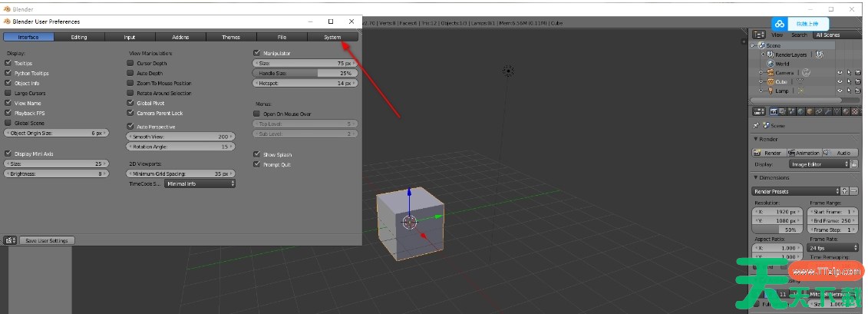Click the pin icon beside Scene breadcrumb
Screen dimensions: 868x314
(x=757, y=125)
